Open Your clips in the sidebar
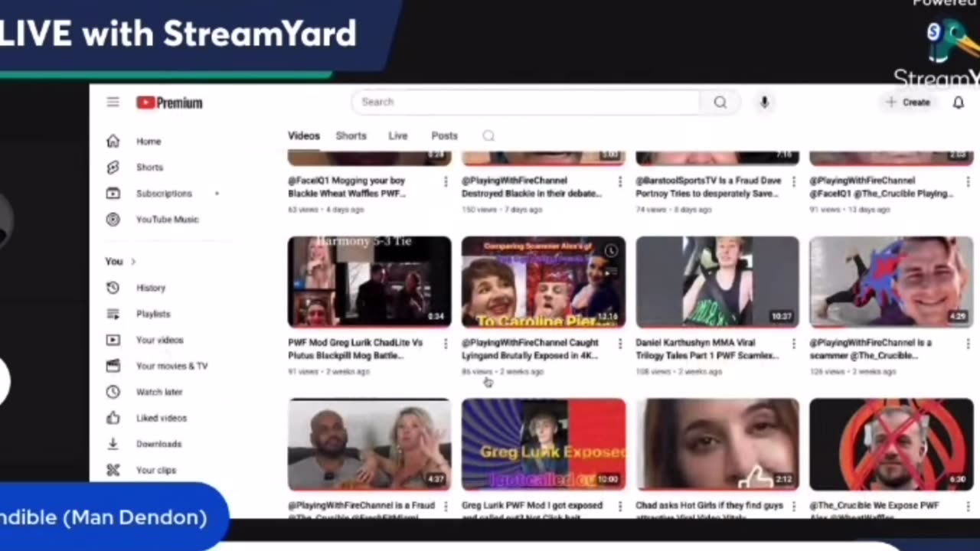 [x=156, y=470]
